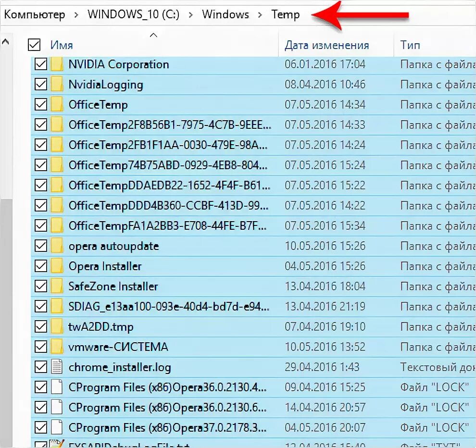Expand the chevron after WINDOWS_10 (C:)
The width and height of the screenshot is (476, 448).
point(191,14)
